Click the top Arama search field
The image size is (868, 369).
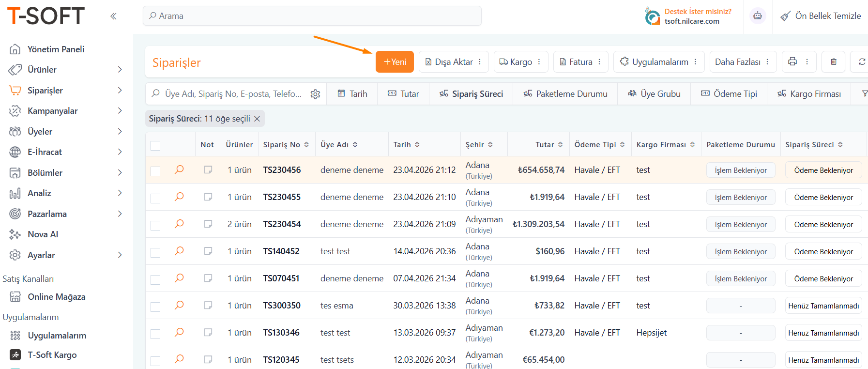312,16
